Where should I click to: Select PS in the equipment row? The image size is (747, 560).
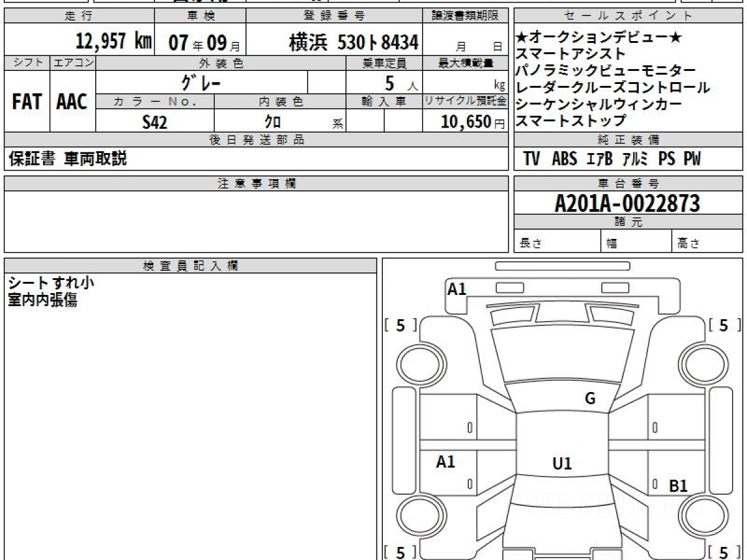[666, 159]
